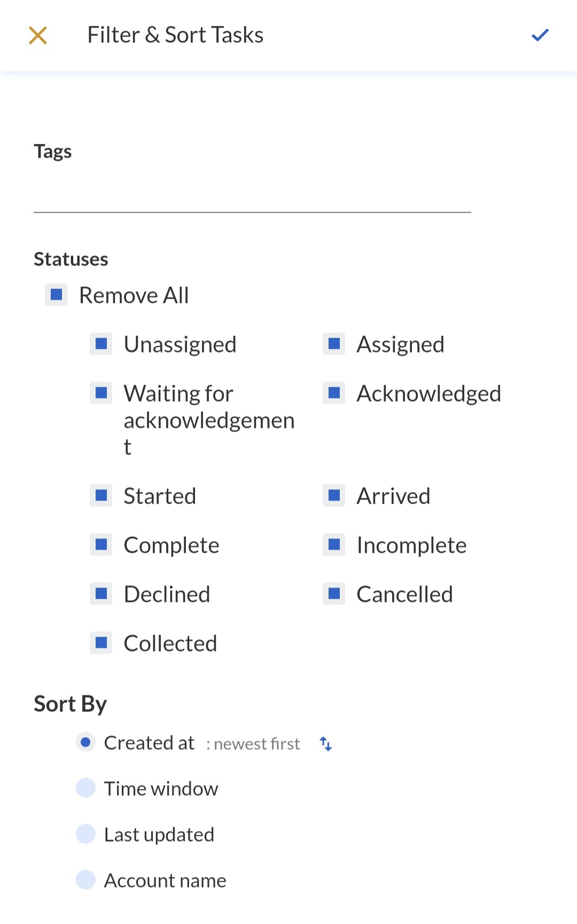Image resolution: width=577 pixels, height=924 pixels.
Task: Uncheck Waiting for acknowledgement status
Action: coord(102,394)
